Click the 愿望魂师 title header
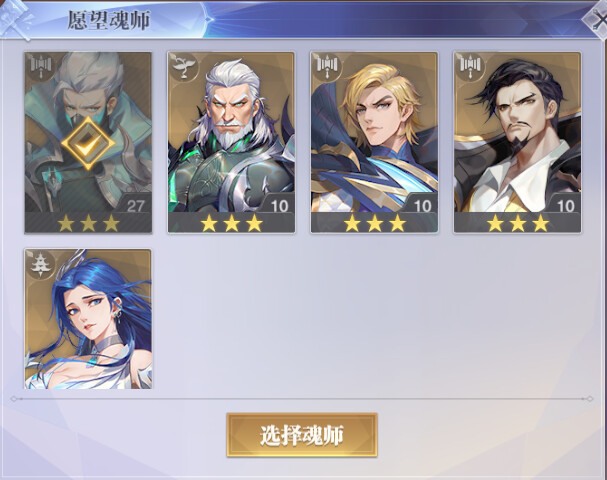The height and width of the screenshot is (480, 607). [x=109, y=20]
